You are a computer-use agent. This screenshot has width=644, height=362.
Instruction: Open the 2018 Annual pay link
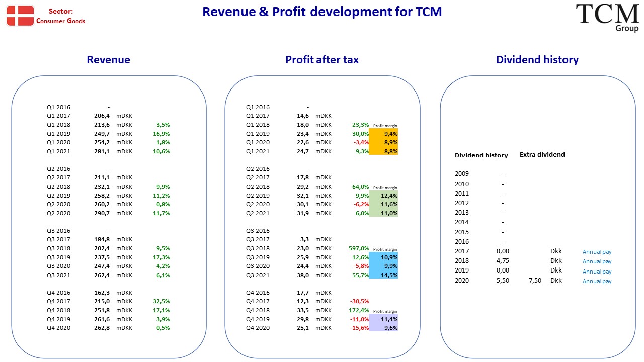597,261
